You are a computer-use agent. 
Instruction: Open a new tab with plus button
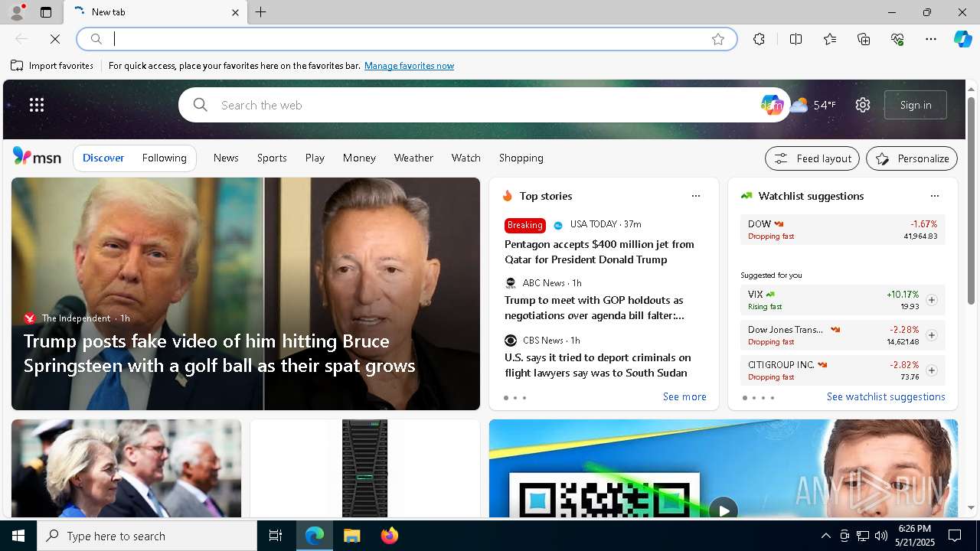pyautogui.click(x=261, y=12)
